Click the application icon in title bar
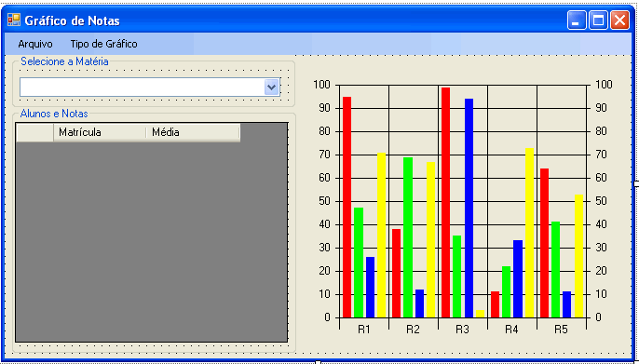 pos(14,20)
